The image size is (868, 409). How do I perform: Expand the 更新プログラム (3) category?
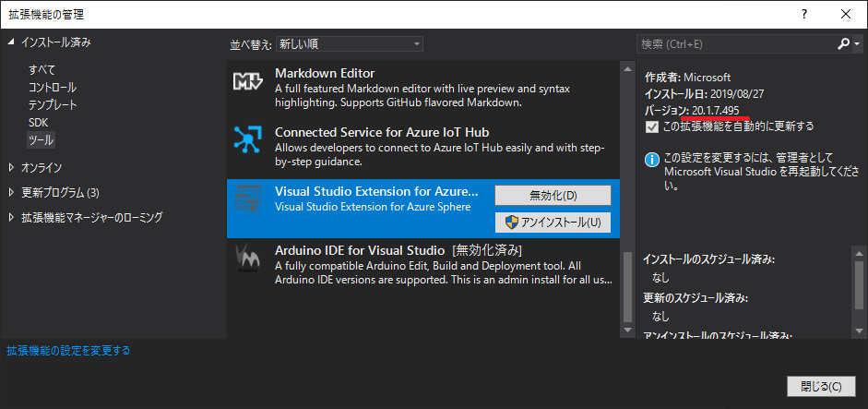coord(11,192)
